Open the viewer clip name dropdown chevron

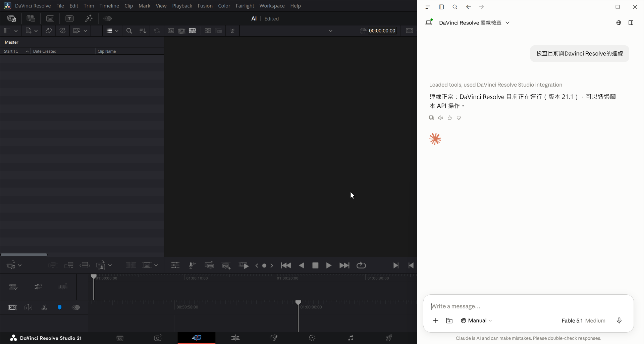click(x=331, y=31)
